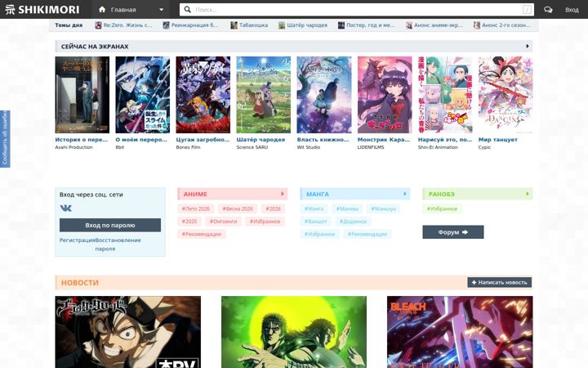Screen dimensions: 588x368
Task: Log in with the VK icon
Action: [x=65, y=208]
